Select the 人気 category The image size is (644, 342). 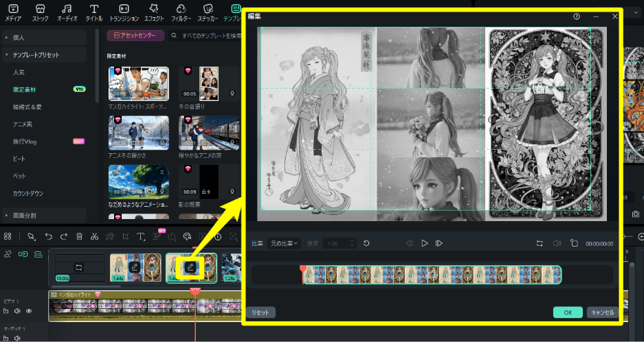[19, 72]
